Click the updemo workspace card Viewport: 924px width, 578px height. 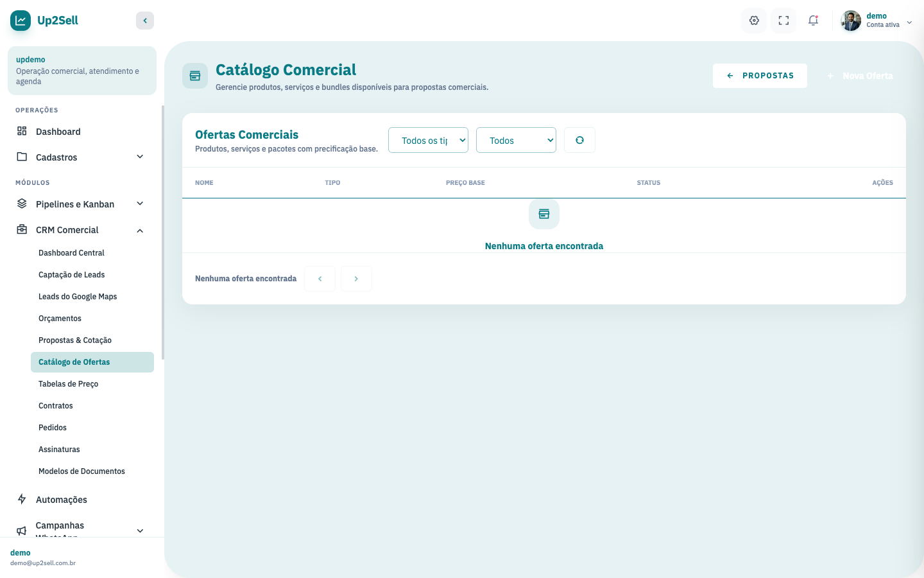pos(82,71)
